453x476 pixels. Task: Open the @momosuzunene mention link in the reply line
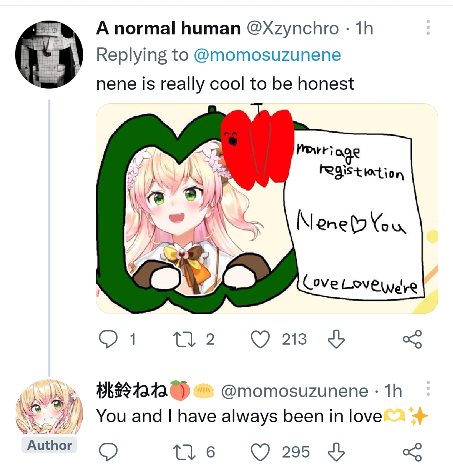(267, 55)
